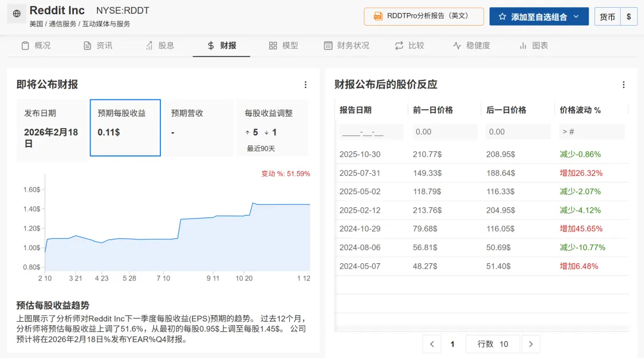Open the 比较 tab
644x358 pixels.
410,45
